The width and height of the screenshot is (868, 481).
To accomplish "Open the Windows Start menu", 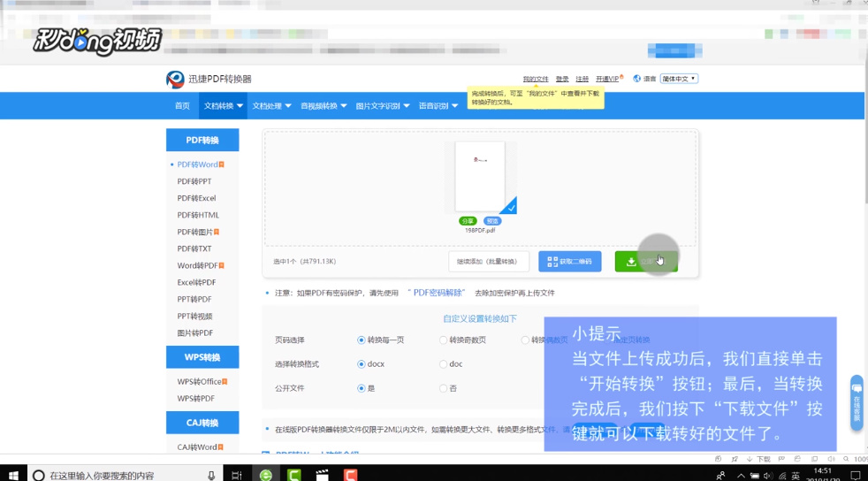I will click(13, 475).
